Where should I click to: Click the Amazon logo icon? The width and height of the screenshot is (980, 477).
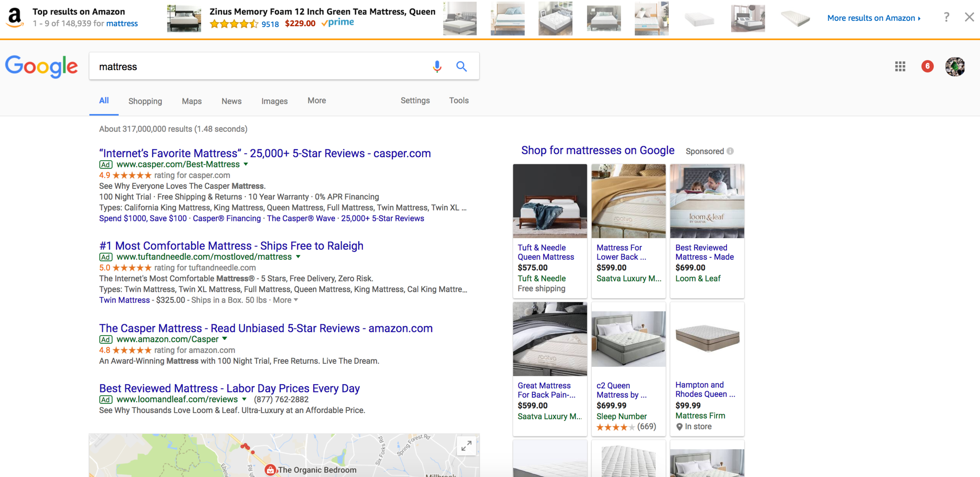point(15,18)
